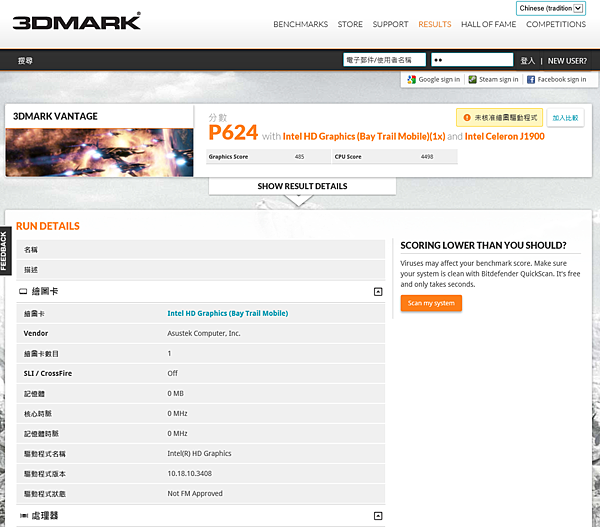Image resolution: width=600 pixels, height=527 pixels.
Task: Click the Google sign in icon
Action: 411,79
